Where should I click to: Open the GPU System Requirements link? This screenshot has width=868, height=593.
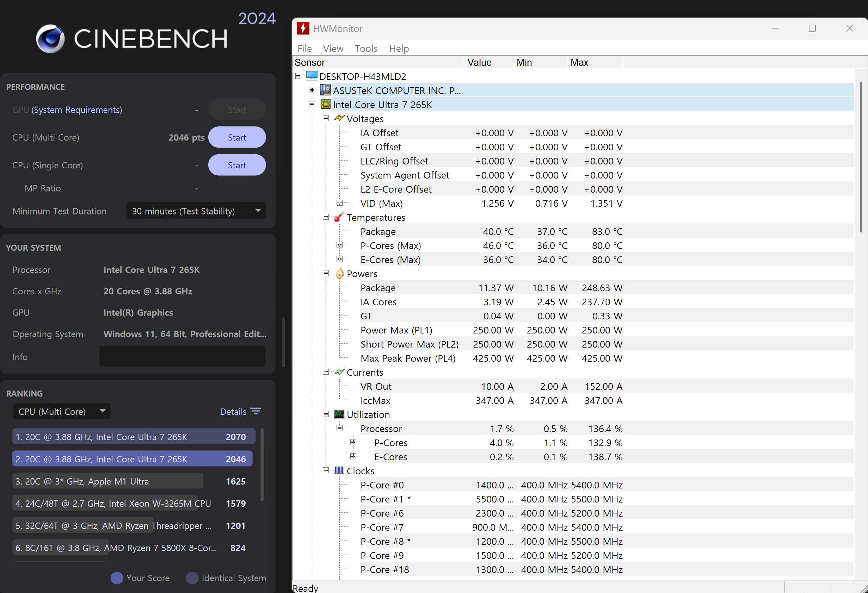pos(76,110)
